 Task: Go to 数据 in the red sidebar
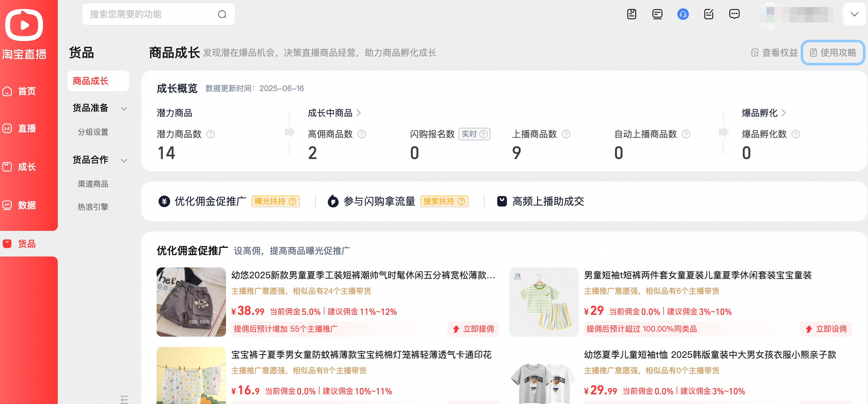pos(19,205)
